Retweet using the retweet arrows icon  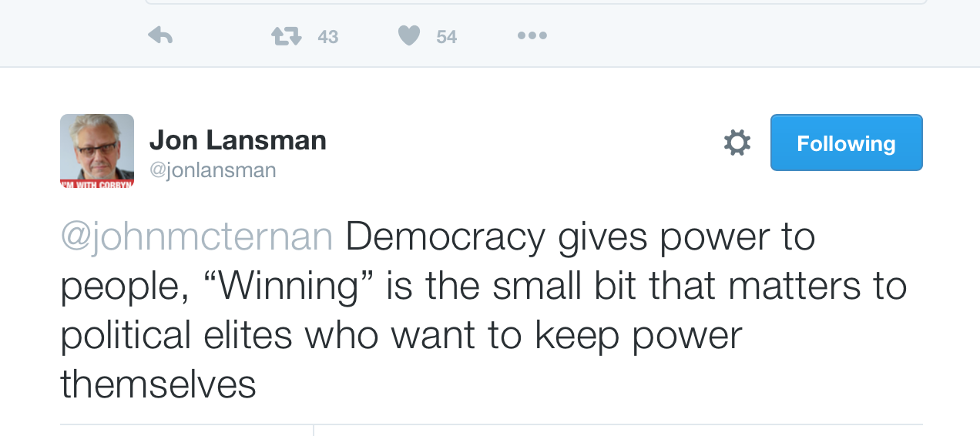coord(285,35)
